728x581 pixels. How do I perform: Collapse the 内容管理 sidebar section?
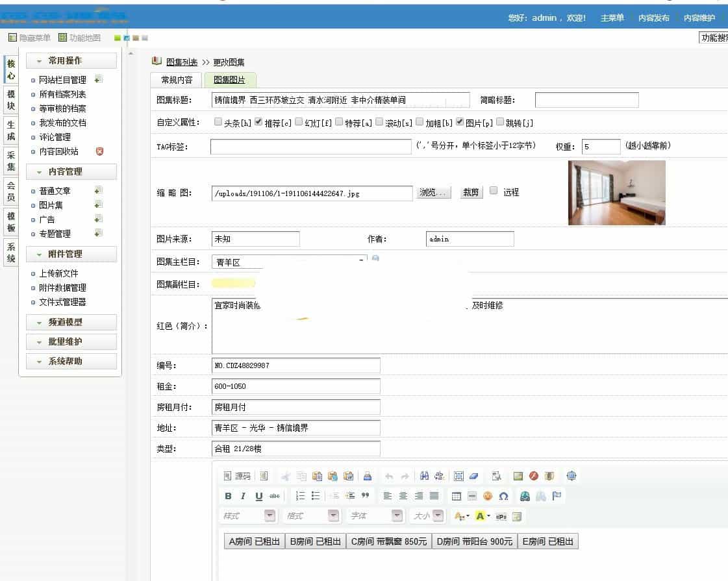coord(71,171)
